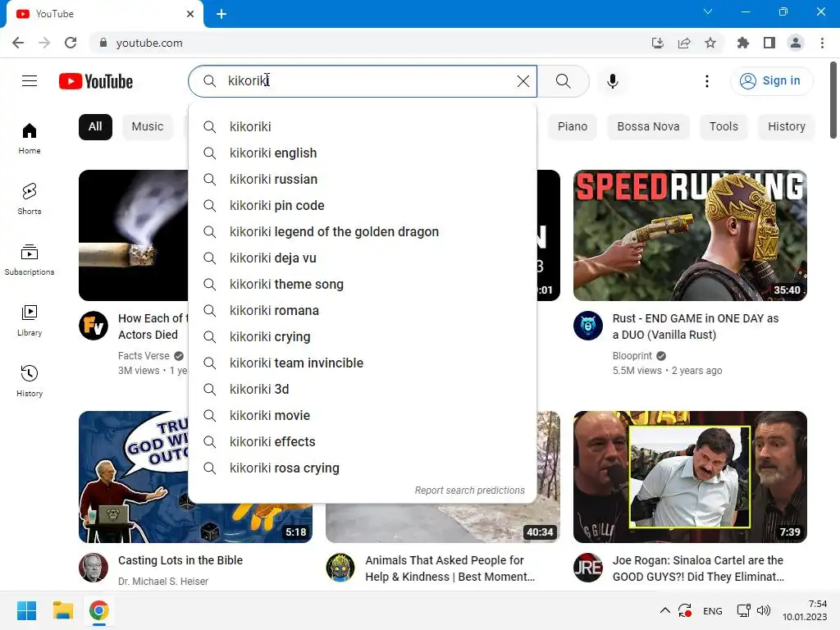Choose the 'kikoriki theme song' suggestion
This screenshot has width=840, height=630.
pyautogui.click(x=363, y=284)
